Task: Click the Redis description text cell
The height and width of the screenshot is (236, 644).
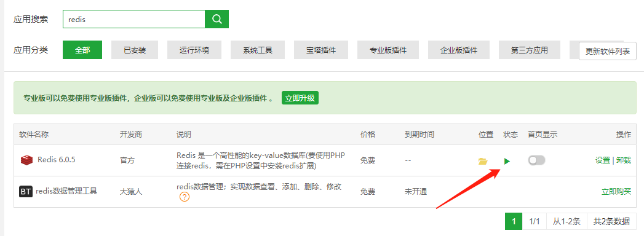Action: pyautogui.click(x=261, y=160)
